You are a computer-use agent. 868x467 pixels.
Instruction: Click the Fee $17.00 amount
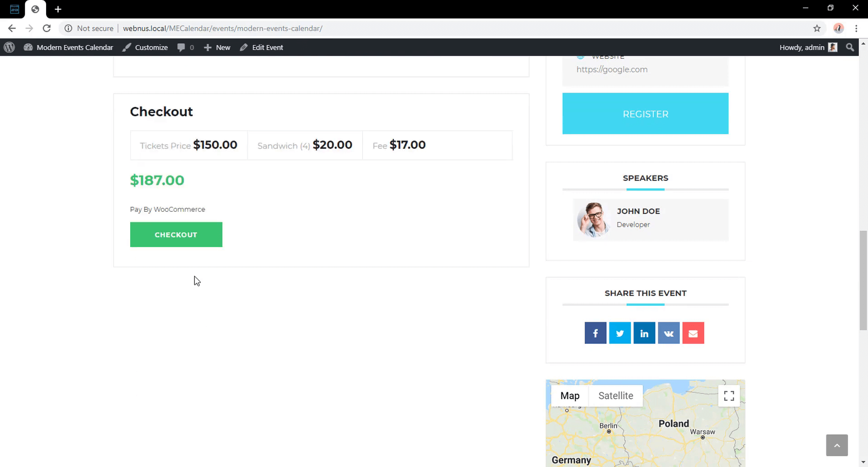point(407,145)
